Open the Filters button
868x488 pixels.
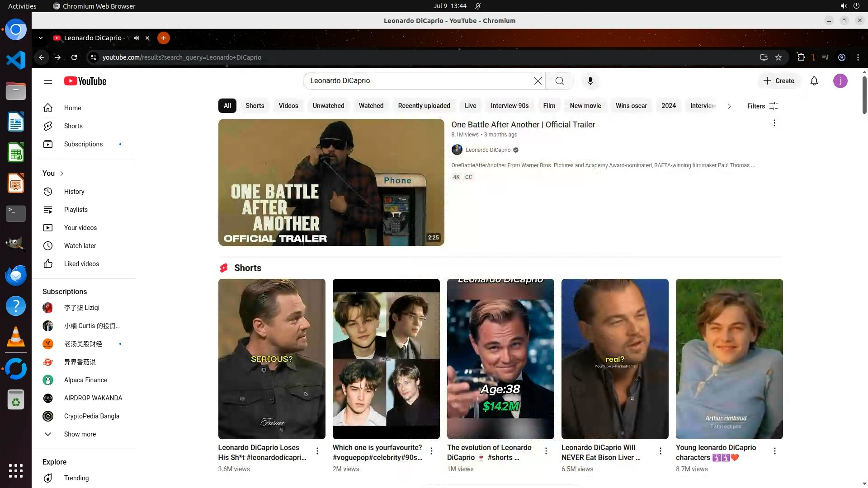pyautogui.click(x=762, y=106)
